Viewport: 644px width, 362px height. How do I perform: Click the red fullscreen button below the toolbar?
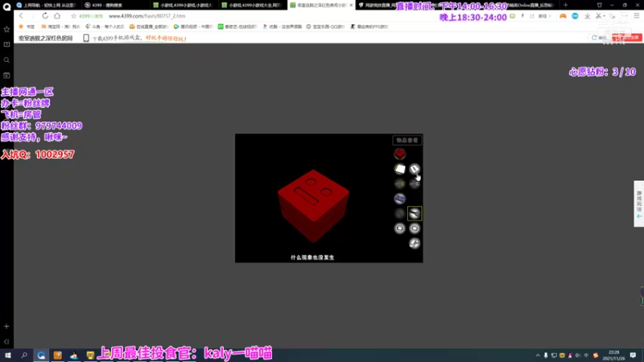point(627,37)
